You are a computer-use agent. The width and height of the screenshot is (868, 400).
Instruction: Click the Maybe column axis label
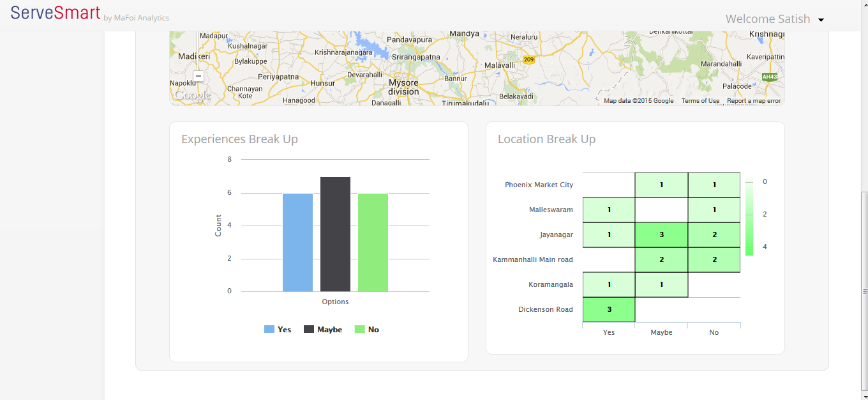[661, 332]
